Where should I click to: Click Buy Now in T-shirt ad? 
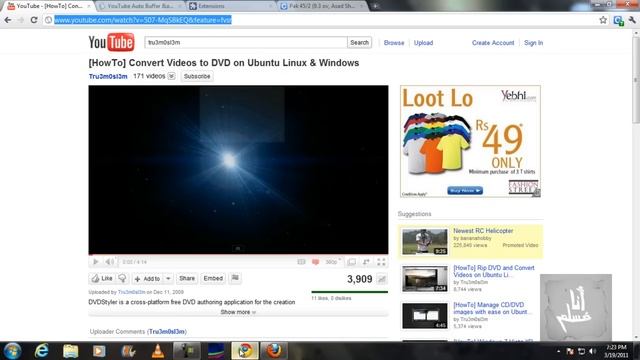[x=465, y=191]
